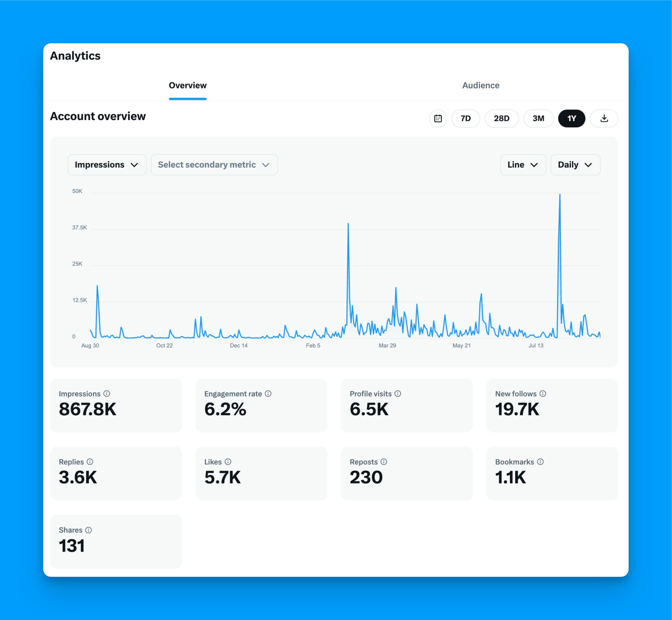Screen dimensions: 672x620
Task: View the Impressions metric info tooltip
Action: [107, 394]
